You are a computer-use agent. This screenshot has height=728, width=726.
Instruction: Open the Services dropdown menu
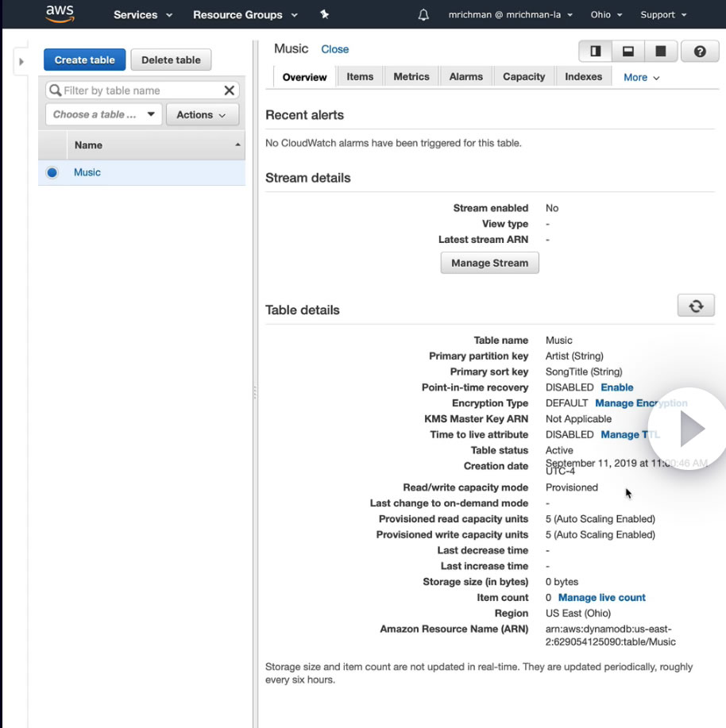tap(143, 15)
